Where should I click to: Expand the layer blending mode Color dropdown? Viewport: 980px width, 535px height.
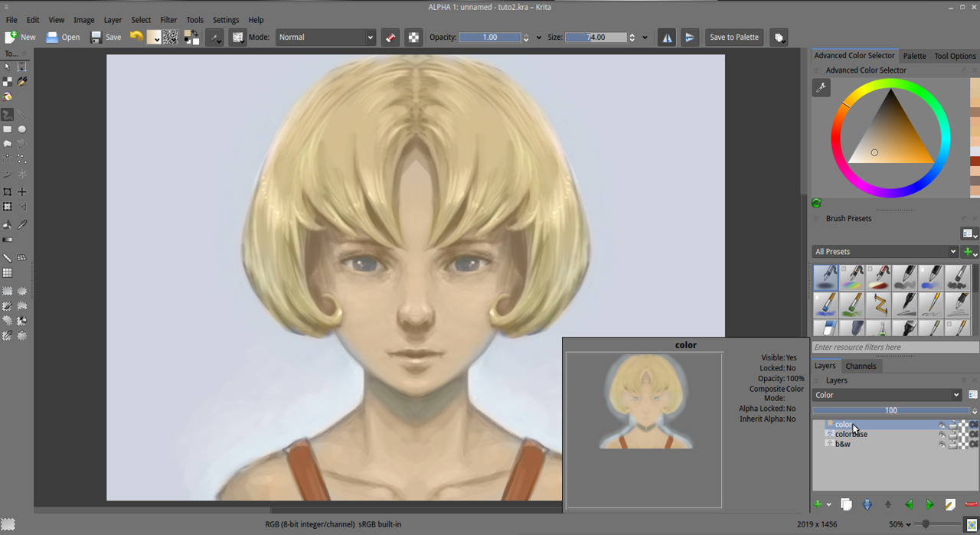coord(886,394)
